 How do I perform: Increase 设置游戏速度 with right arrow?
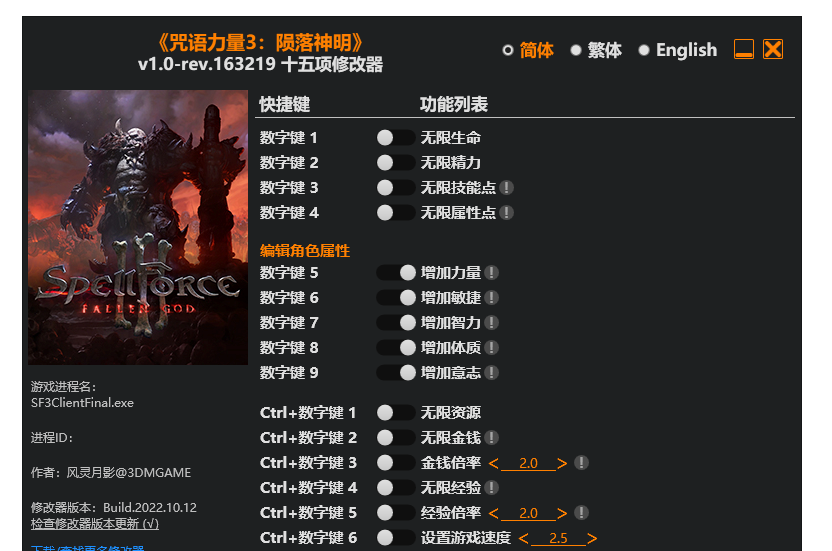click(x=592, y=538)
